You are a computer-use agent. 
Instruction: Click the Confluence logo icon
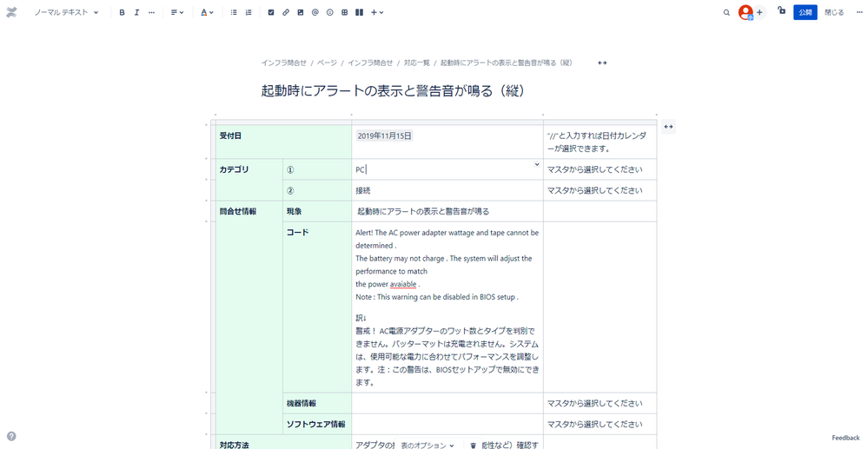11,12
